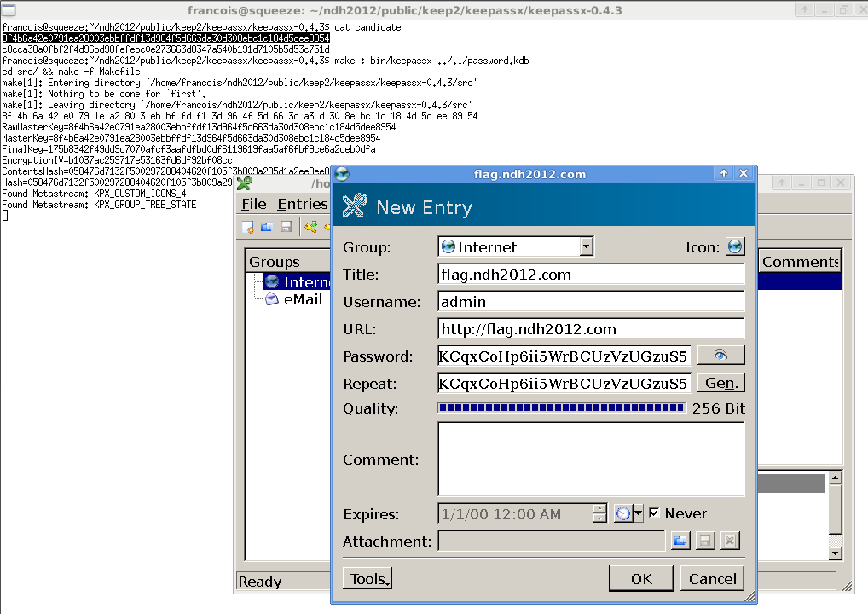The height and width of the screenshot is (614, 868).
Task: Click the Add New Entry key icon in KeePassX toolbar
Action: [x=310, y=227]
